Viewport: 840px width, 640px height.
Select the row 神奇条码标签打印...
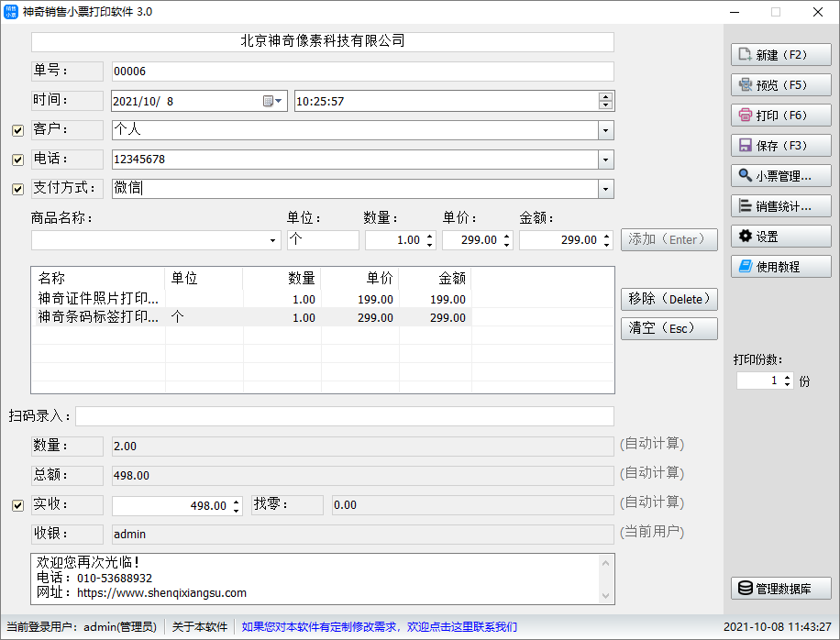pyautogui.click(x=254, y=317)
